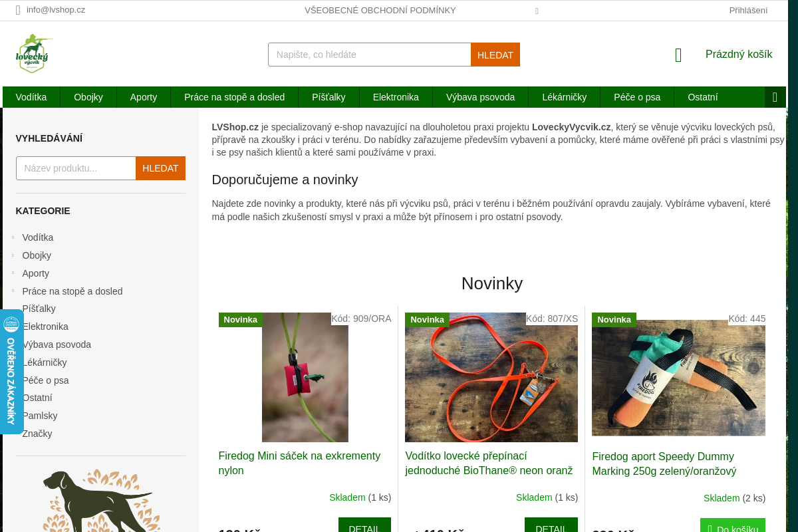Open Všeobecné obchodní podmínky link
This screenshot has height=532, width=798.
[380, 10]
